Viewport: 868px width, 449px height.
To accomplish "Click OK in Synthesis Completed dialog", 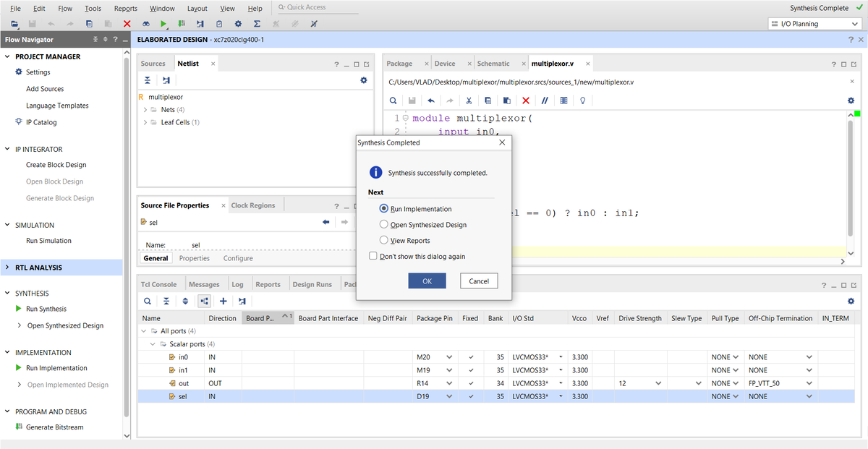I will [427, 281].
